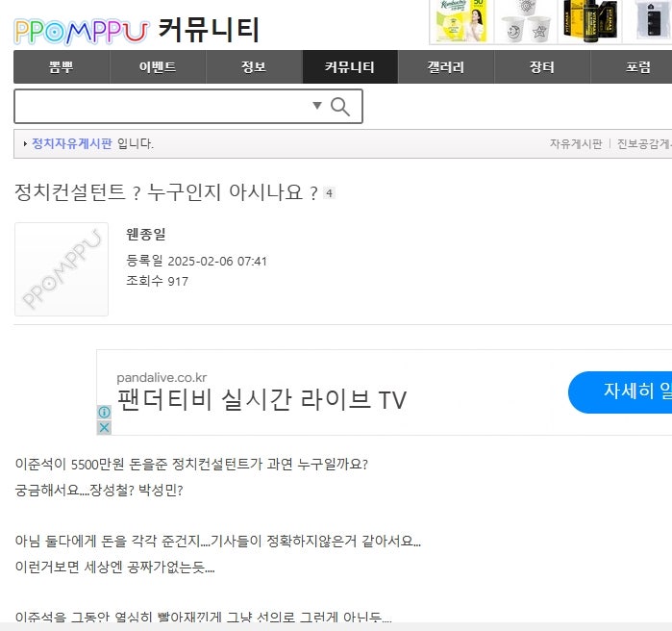Open the 갤러리 menu tab
This screenshot has height=631, width=672.
[446, 67]
